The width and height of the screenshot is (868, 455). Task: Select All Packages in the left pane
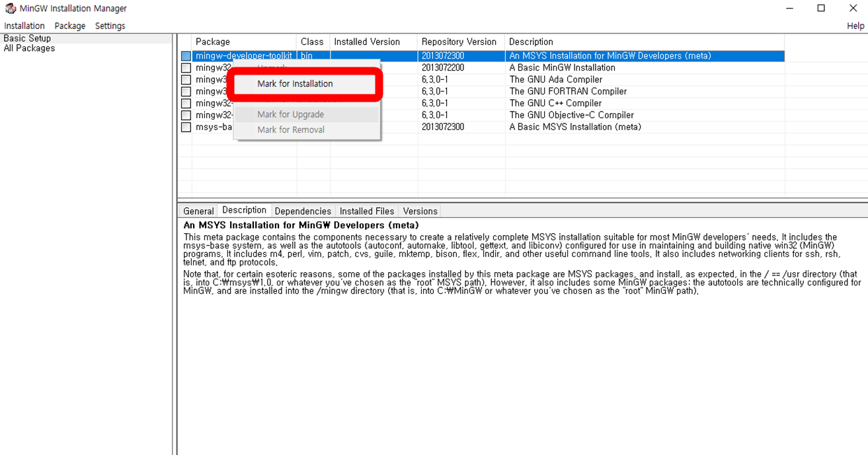tap(29, 48)
